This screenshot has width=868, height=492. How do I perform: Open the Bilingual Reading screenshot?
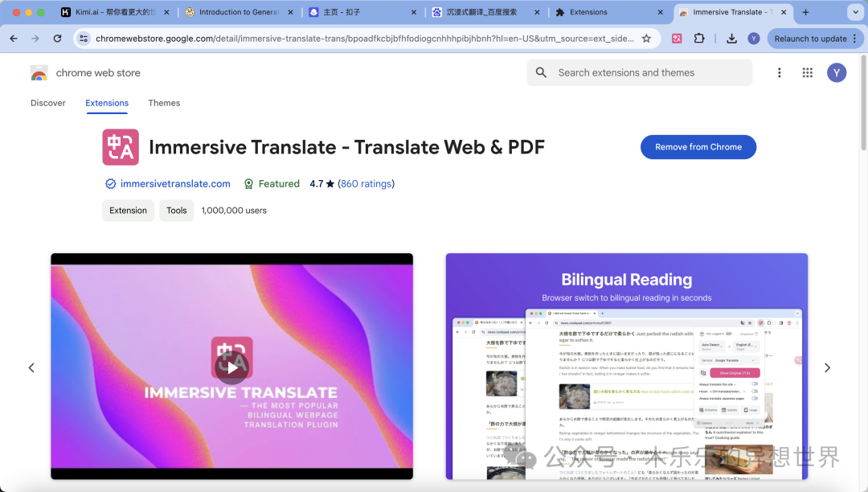(x=627, y=367)
